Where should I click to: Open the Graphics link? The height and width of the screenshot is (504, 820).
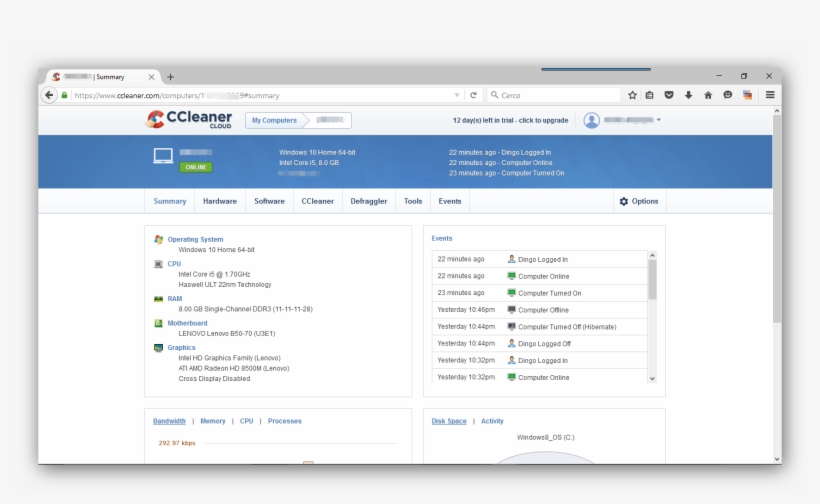[181, 348]
